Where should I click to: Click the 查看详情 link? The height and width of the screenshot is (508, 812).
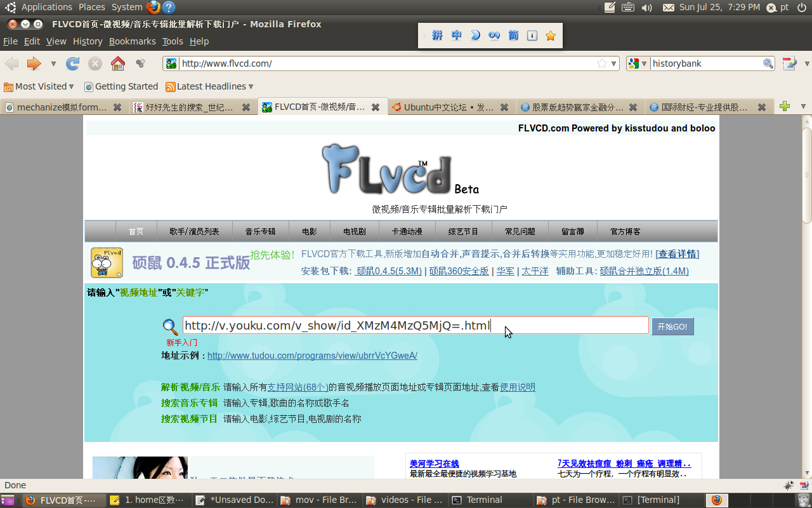677,254
